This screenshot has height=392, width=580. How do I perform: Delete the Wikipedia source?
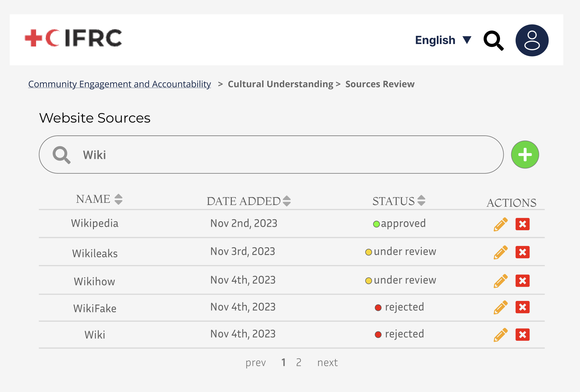(x=523, y=224)
